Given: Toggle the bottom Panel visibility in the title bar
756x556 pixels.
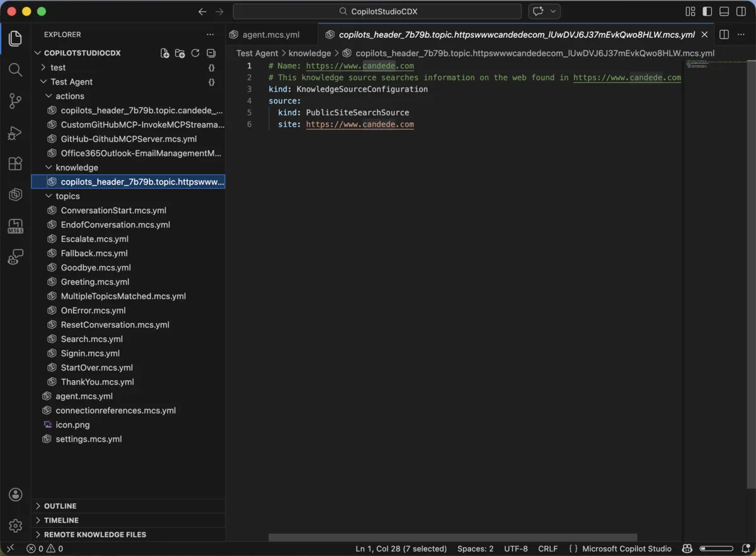Looking at the screenshot, I should 723,11.
